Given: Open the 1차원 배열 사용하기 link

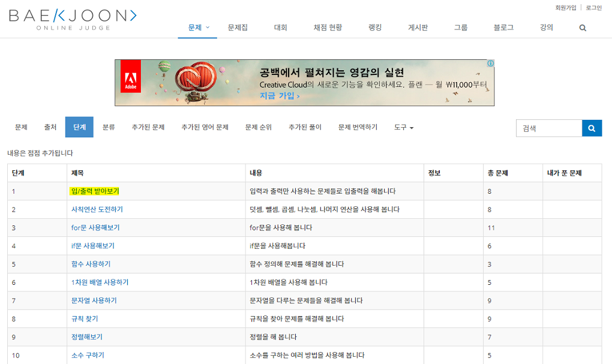Looking at the screenshot, I should [100, 282].
